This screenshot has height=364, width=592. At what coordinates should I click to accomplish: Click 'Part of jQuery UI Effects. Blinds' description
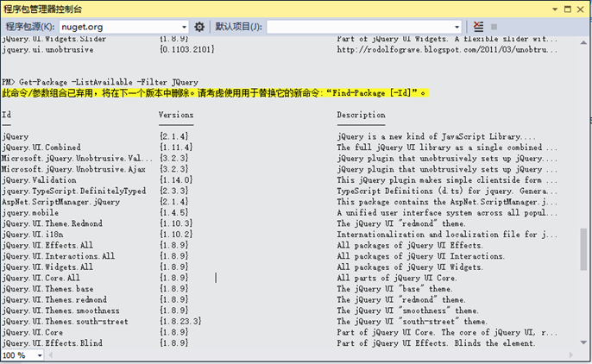click(x=436, y=343)
